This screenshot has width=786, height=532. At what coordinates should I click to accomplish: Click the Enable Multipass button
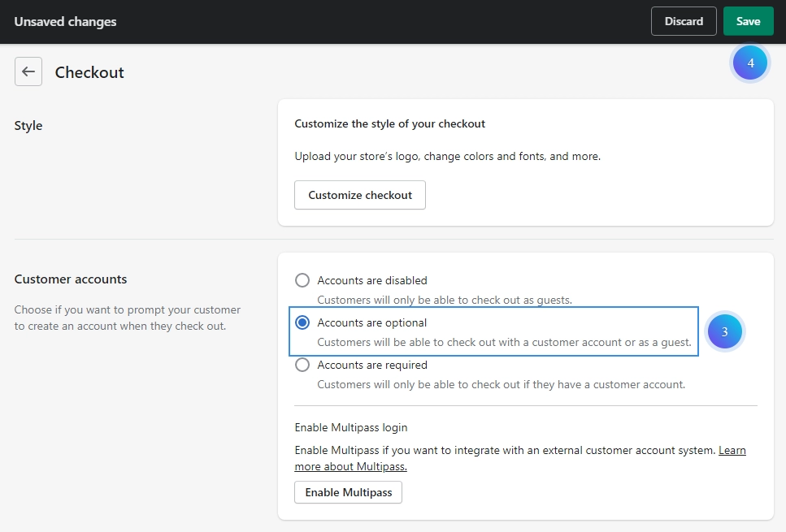click(349, 492)
